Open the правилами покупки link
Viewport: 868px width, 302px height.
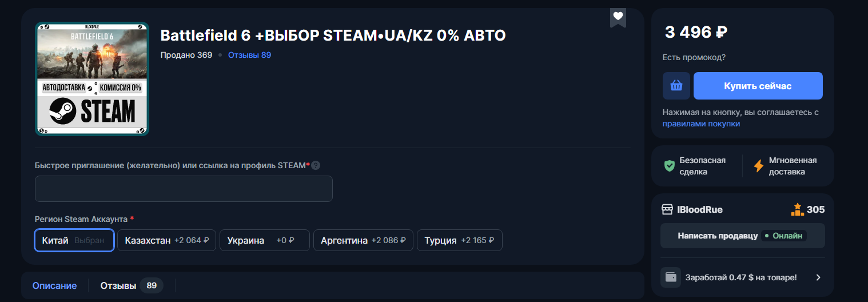(701, 124)
